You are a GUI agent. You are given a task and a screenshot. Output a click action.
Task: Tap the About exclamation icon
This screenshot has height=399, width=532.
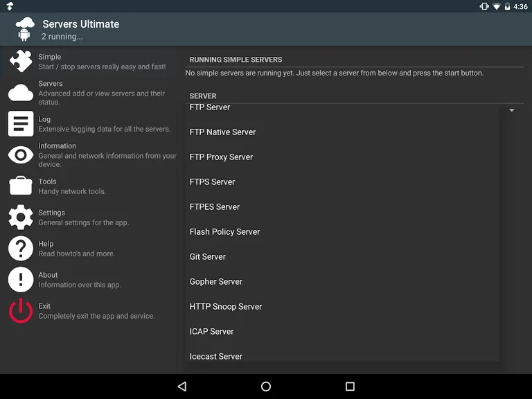(20, 280)
